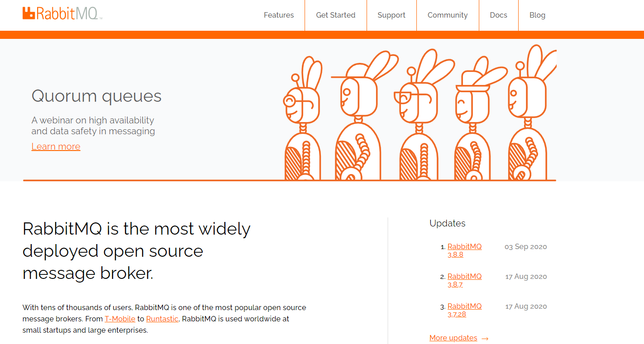Screen dimensions: 644x344
Task: Click the Quorum queues heading
Action: click(x=96, y=96)
